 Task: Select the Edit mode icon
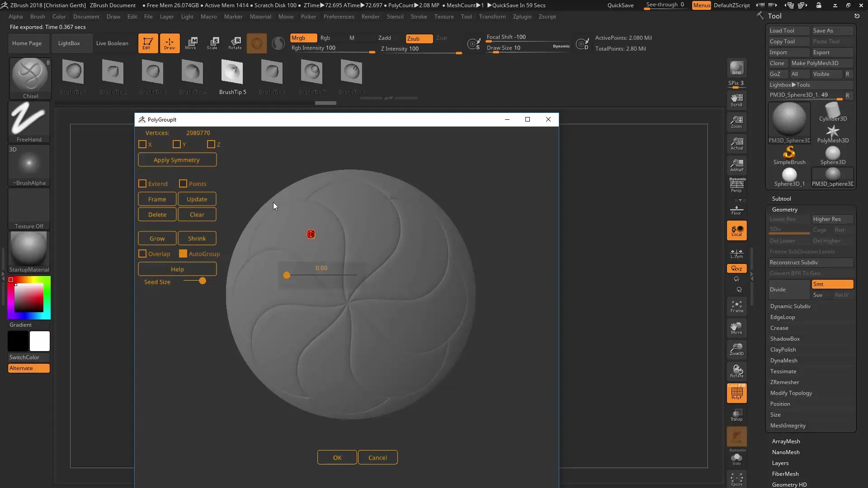click(148, 43)
